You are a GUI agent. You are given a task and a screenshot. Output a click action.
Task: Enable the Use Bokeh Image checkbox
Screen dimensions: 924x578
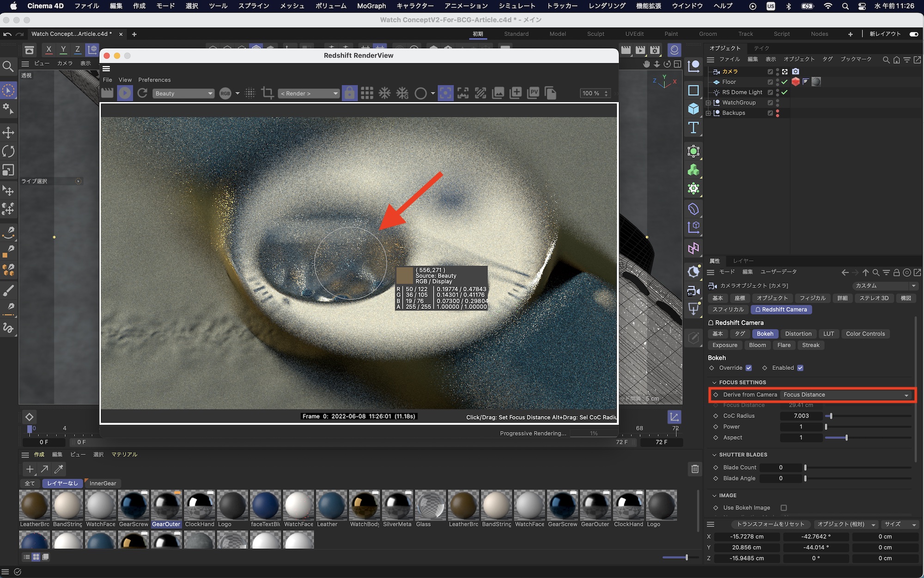tap(784, 508)
